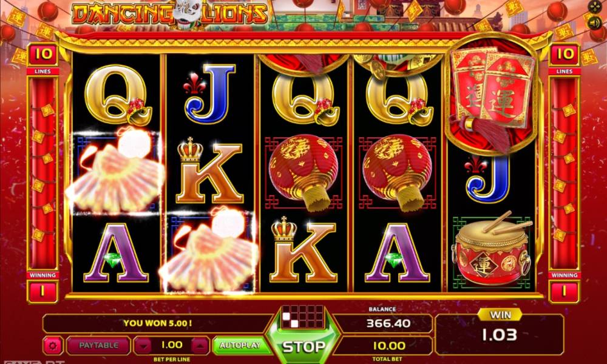Stop the spinning reels

point(303,346)
